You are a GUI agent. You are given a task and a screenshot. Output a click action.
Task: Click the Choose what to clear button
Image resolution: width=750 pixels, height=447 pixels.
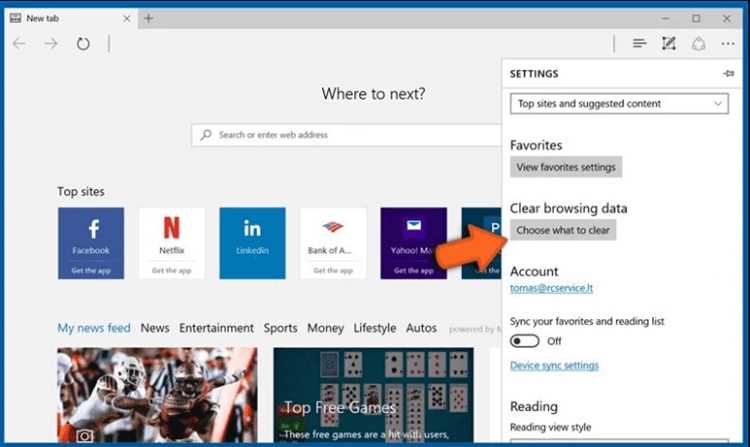click(x=563, y=230)
